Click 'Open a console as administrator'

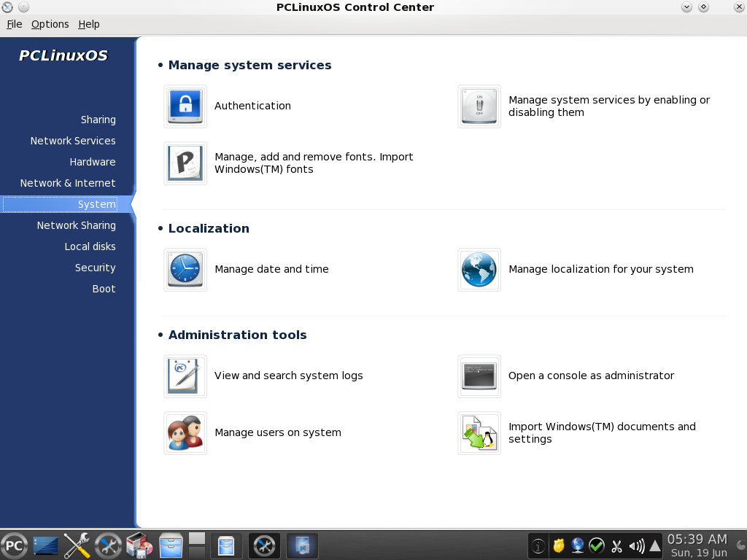591,376
